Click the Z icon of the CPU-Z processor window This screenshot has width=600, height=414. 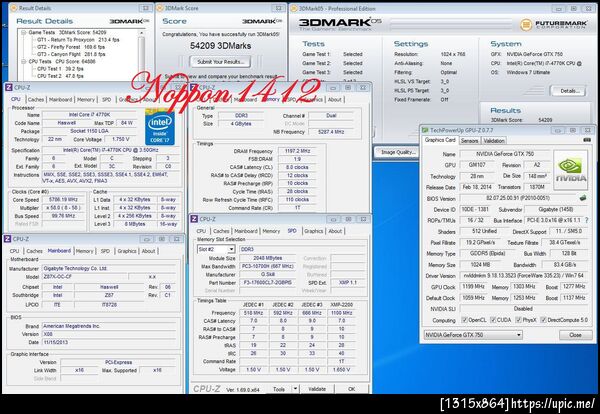click(9, 87)
